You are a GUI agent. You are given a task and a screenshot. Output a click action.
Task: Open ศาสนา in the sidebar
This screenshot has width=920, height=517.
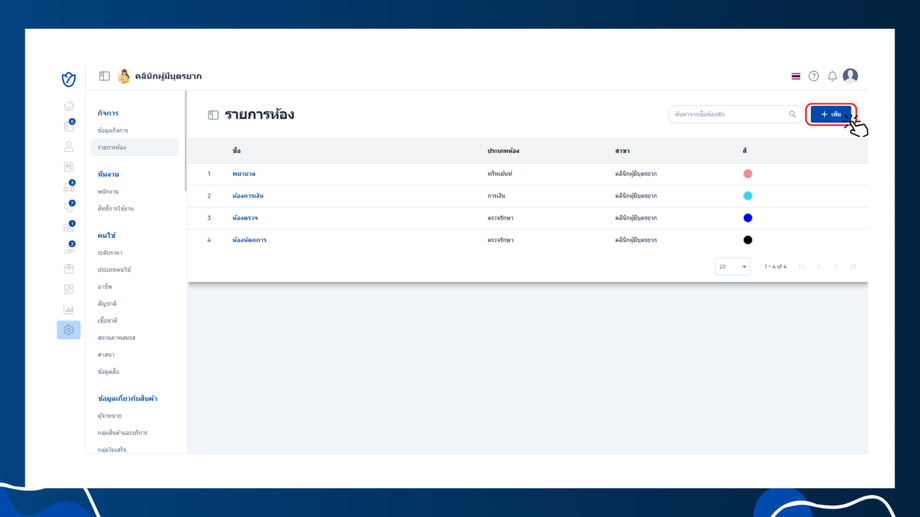(106, 354)
